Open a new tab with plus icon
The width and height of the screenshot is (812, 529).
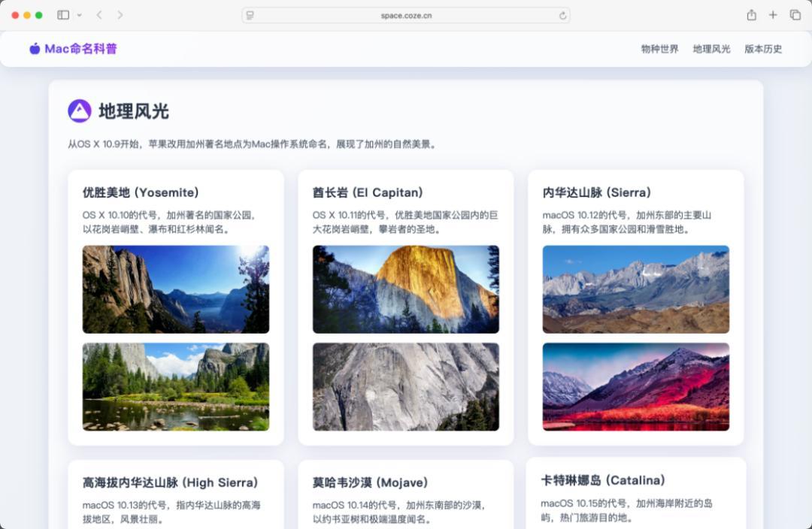[x=773, y=15]
